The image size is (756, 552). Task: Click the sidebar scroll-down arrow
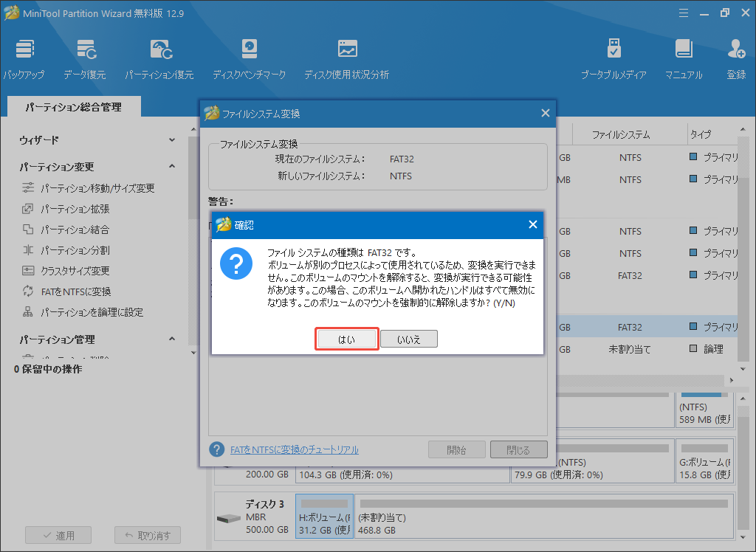point(193,353)
